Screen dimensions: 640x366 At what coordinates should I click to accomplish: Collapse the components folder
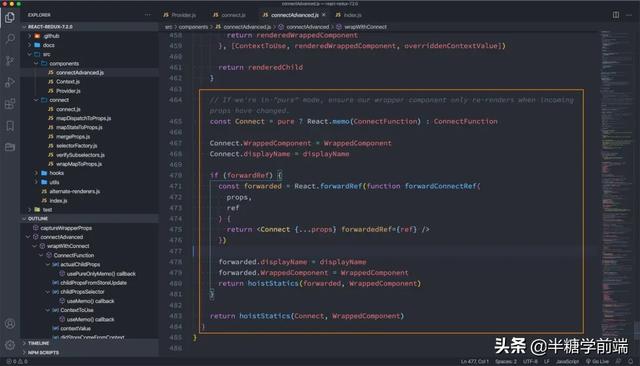[x=90, y=64]
